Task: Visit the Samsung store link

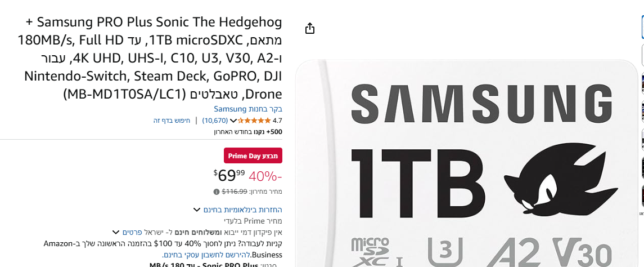Action: tap(248, 109)
